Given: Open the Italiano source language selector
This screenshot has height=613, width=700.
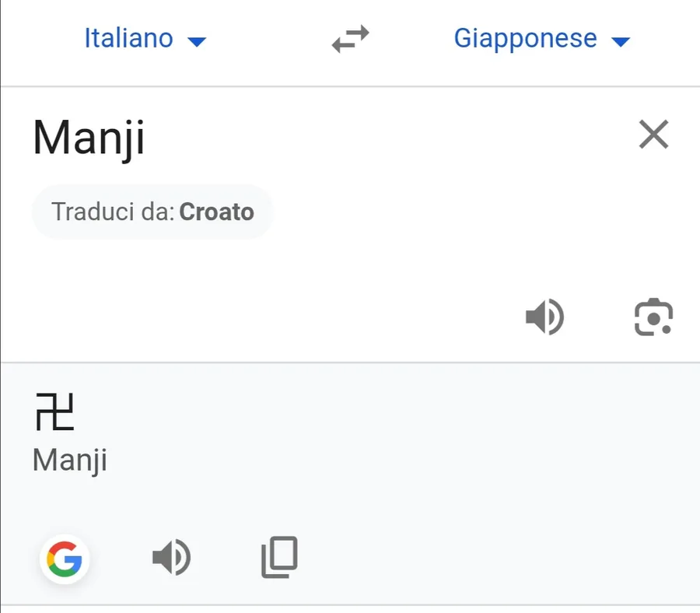Looking at the screenshot, I should (129, 39).
